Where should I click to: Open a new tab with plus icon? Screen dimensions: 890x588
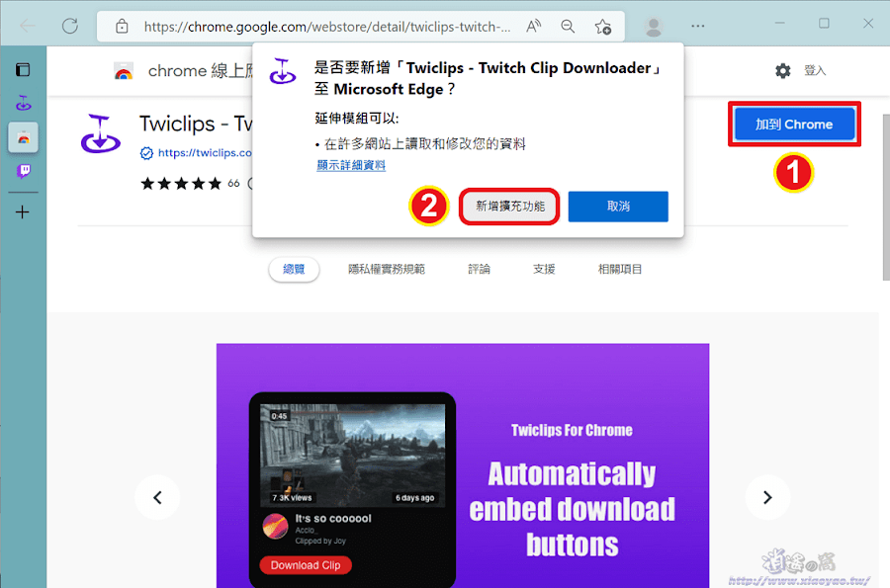click(23, 212)
